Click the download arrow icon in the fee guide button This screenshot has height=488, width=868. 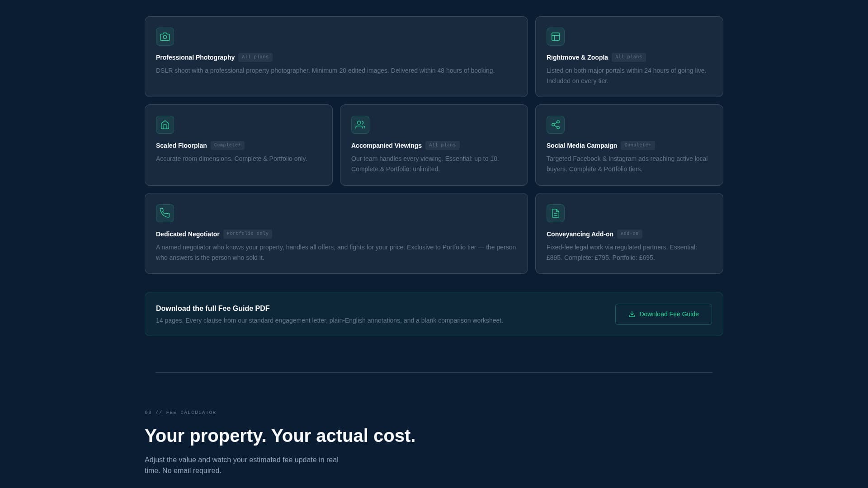point(632,314)
